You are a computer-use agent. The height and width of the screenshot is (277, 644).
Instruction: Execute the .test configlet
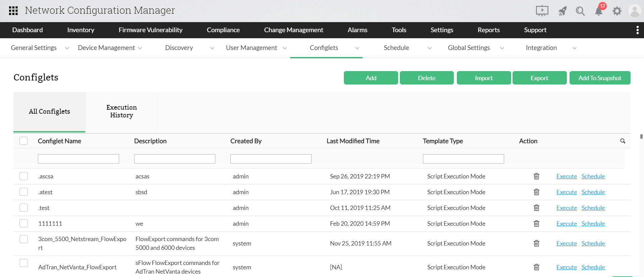[x=567, y=208]
